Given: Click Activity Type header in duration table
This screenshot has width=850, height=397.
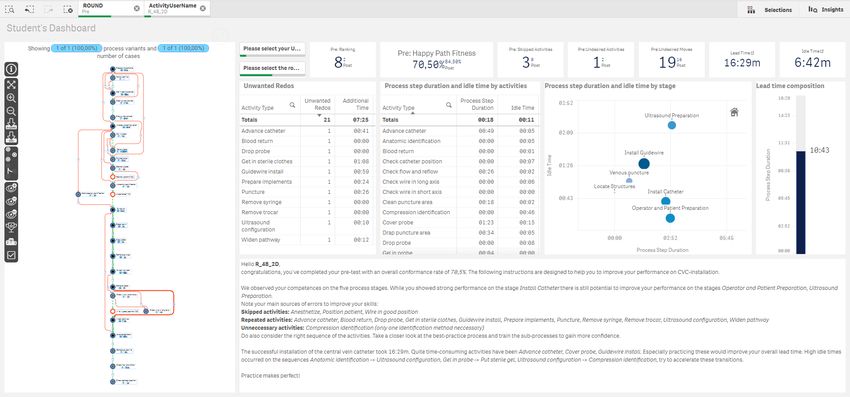Looking at the screenshot, I should [x=398, y=108].
